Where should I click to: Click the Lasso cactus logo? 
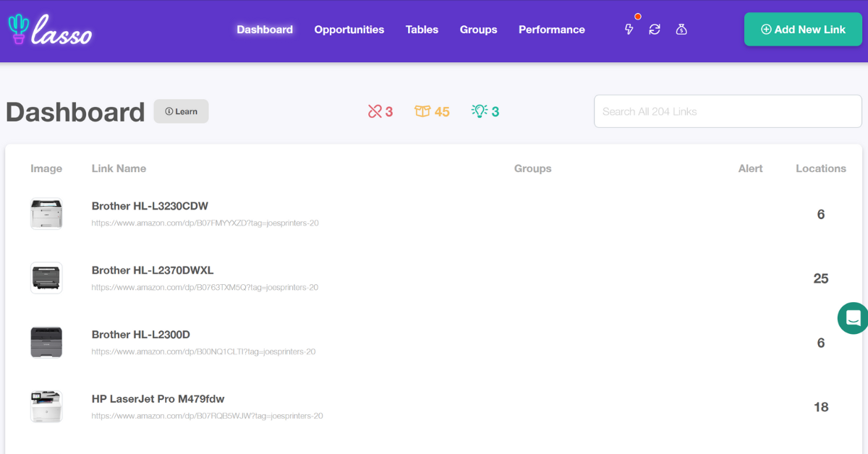click(50, 30)
